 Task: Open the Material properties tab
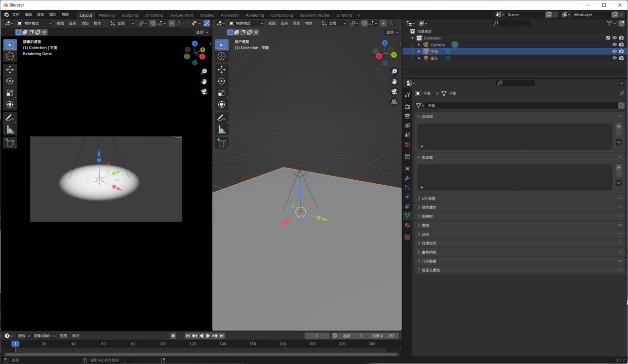407,225
